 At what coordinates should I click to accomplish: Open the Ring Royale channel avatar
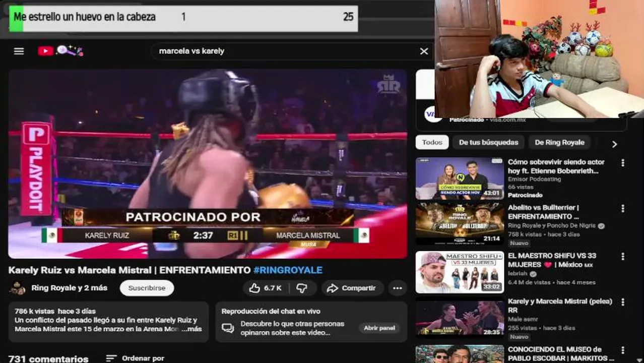tap(18, 288)
